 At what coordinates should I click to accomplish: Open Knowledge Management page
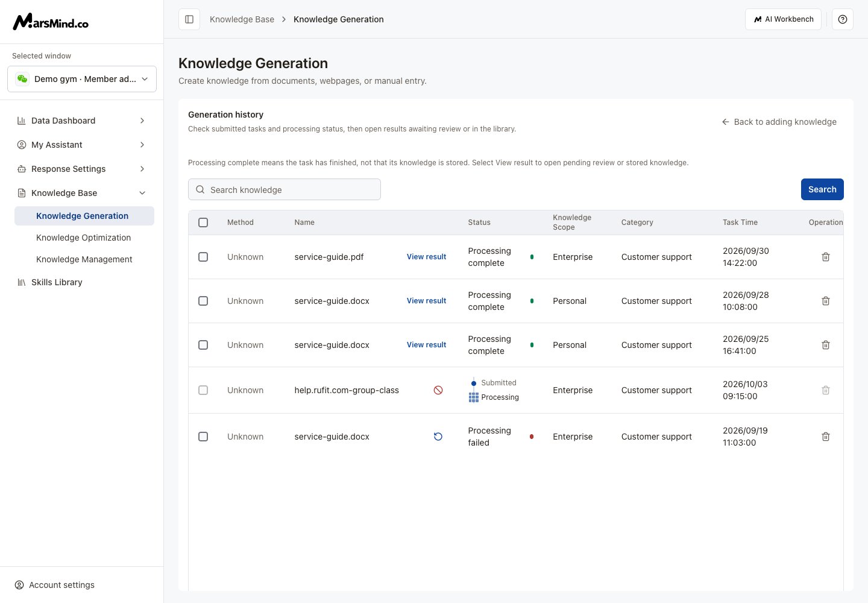[x=84, y=259]
